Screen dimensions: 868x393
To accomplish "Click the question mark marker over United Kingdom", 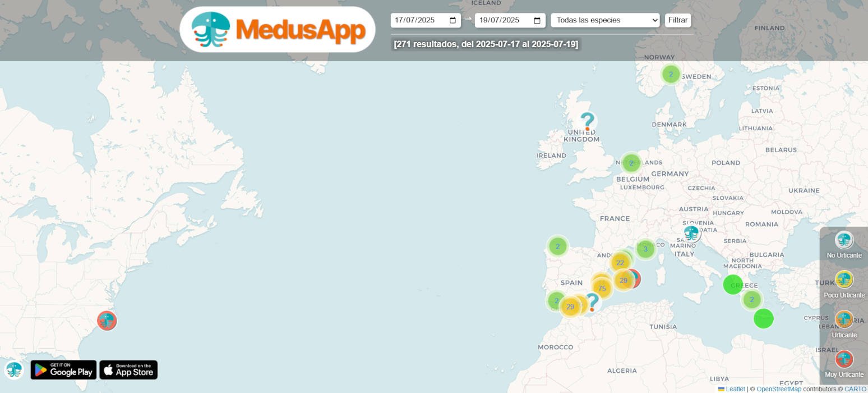I will click(x=587, y=122).
